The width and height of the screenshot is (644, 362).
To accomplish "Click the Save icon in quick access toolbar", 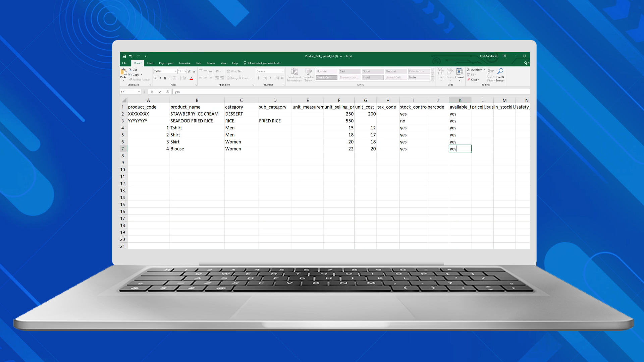I will pos(124,56).
